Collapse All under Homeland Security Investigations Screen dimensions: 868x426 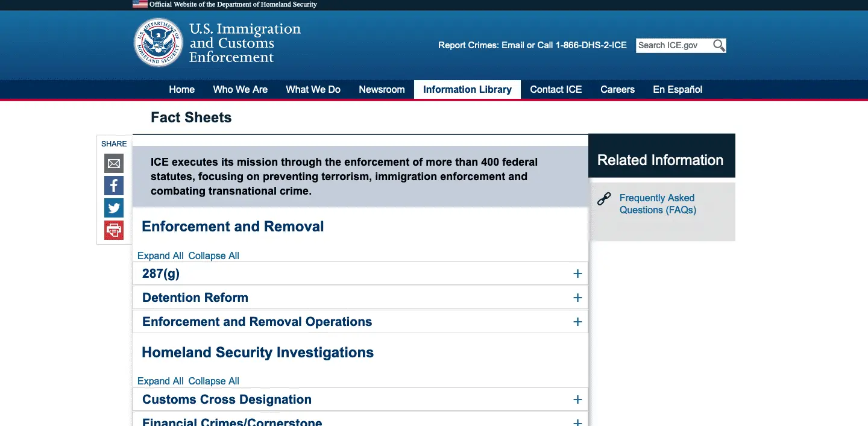coord(214,381)
